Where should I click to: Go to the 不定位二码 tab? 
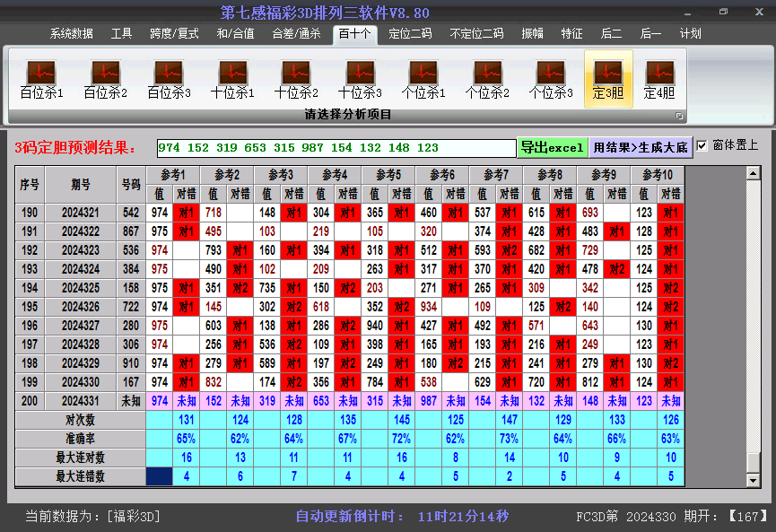tap(476, 34)
